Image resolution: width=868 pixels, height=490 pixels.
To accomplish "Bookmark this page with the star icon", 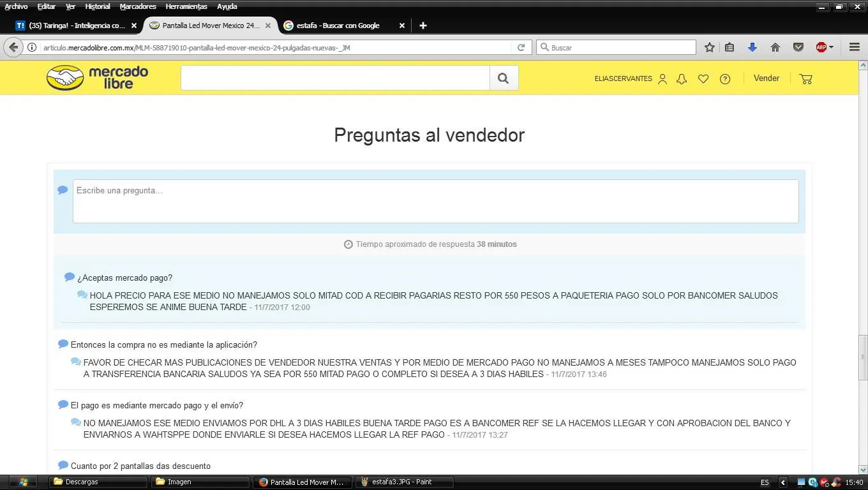I will coord(709,47).
